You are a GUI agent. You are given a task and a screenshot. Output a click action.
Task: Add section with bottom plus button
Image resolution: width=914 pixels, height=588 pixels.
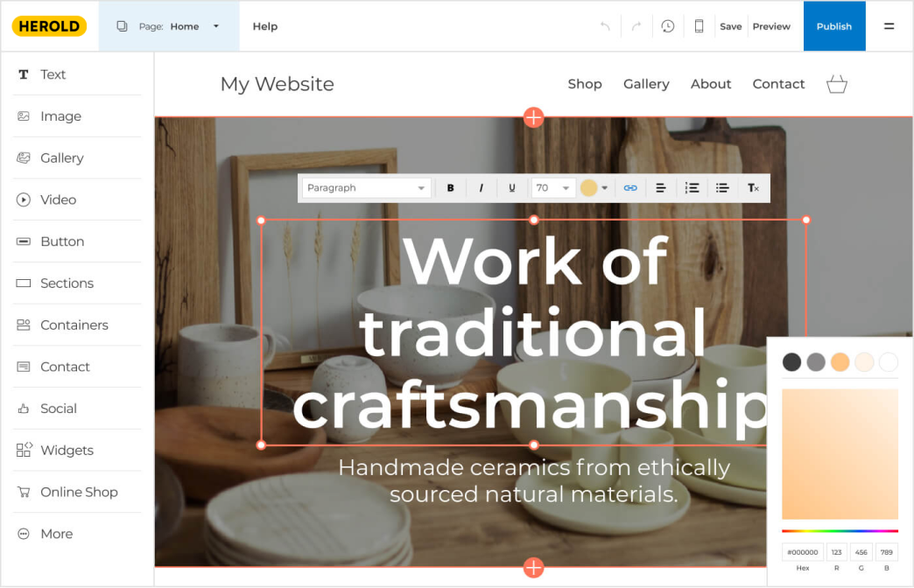(x=533, y=568)
